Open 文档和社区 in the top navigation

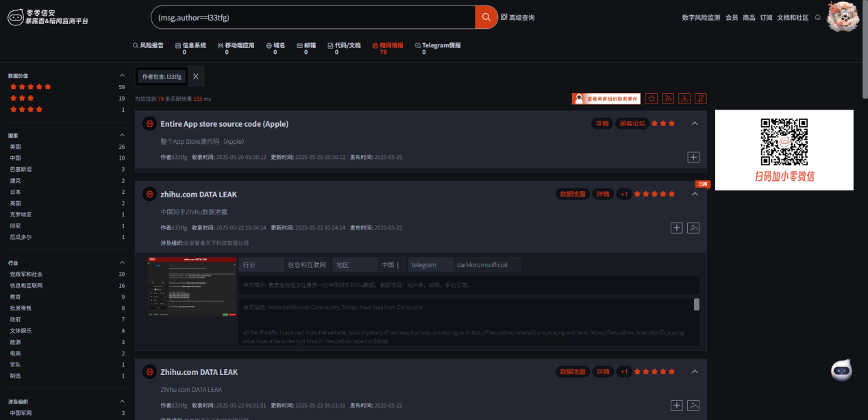click(793, 18)
